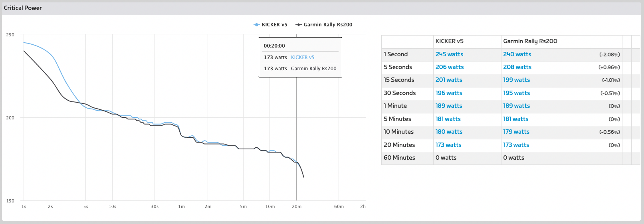The height and width of the screenshot is (224, 644).
Task: Click the dark Garmin Rally legend marker
Action: [x=299, y=25]
